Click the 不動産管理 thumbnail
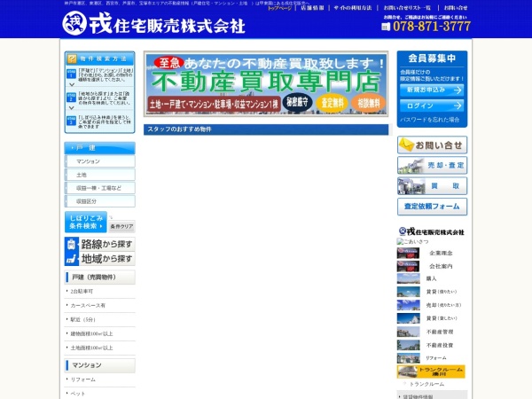 408,332
